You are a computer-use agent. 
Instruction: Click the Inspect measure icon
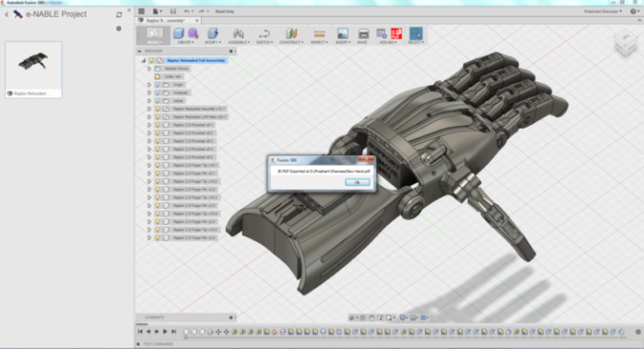pyautogui.click(x=319, y=34)
